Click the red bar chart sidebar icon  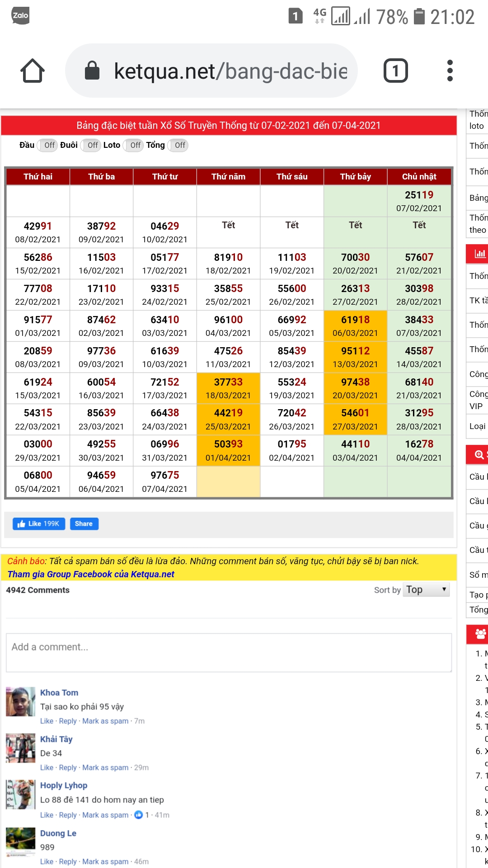click(479, 254)
